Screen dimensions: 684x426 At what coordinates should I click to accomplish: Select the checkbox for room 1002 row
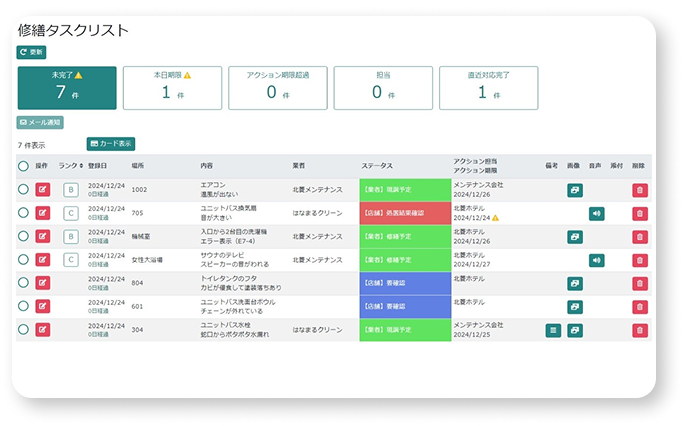coord(23,189)
